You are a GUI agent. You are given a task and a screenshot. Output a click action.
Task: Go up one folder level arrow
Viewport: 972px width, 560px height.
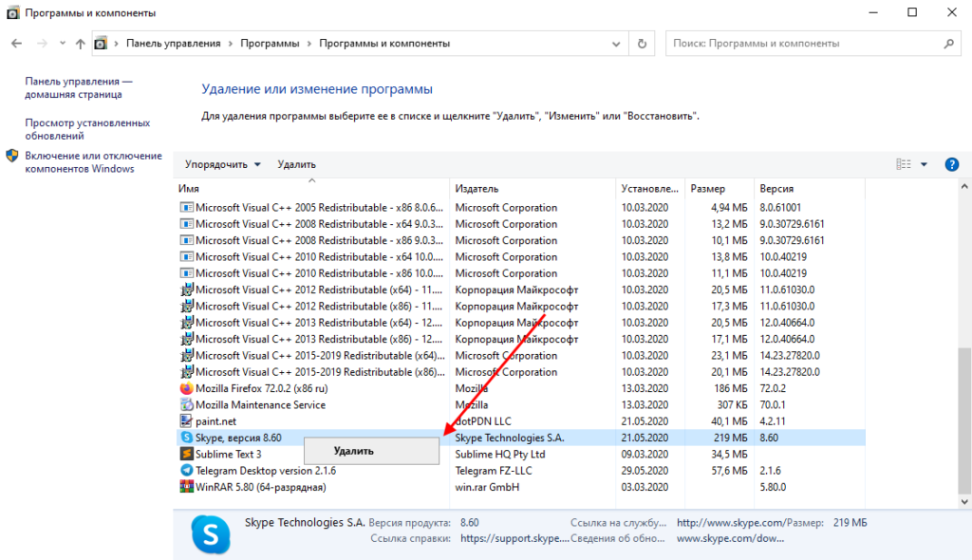pyautogui.click(x=80, y=44)
